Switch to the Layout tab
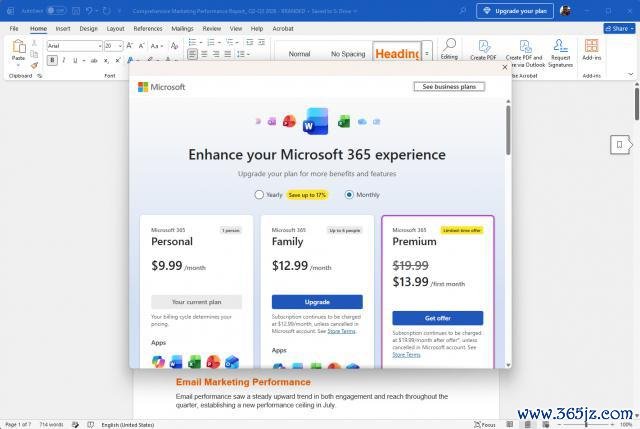The width and height of the screenshot is (640, 429). (116, 29)
